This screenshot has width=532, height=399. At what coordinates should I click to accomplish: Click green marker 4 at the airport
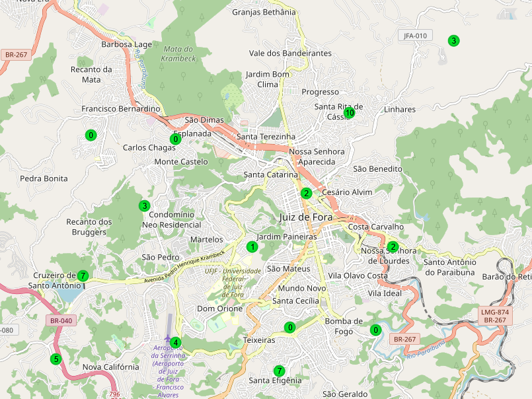pos(175,342)
